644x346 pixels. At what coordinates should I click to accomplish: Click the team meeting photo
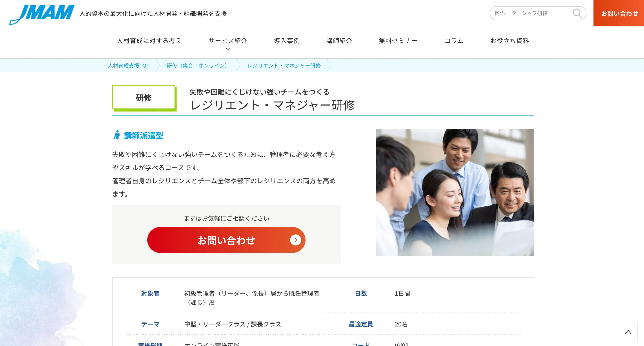455,192
